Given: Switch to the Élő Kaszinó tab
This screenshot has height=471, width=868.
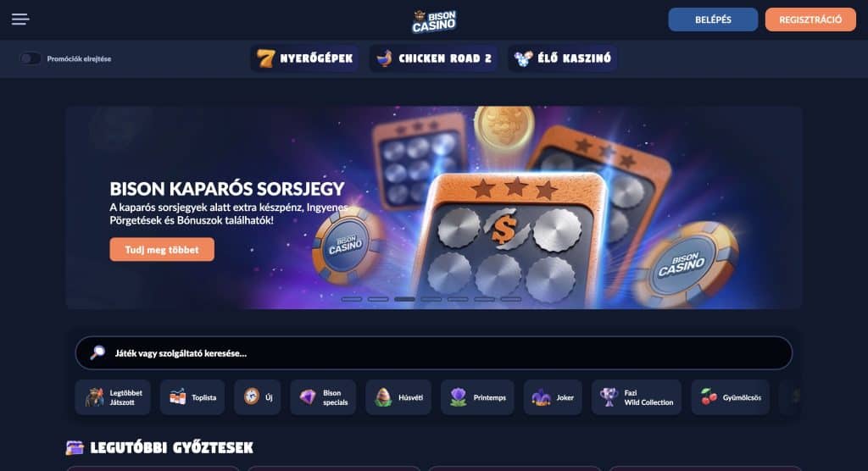Looking at the screenshot, I should click(563, 58).
